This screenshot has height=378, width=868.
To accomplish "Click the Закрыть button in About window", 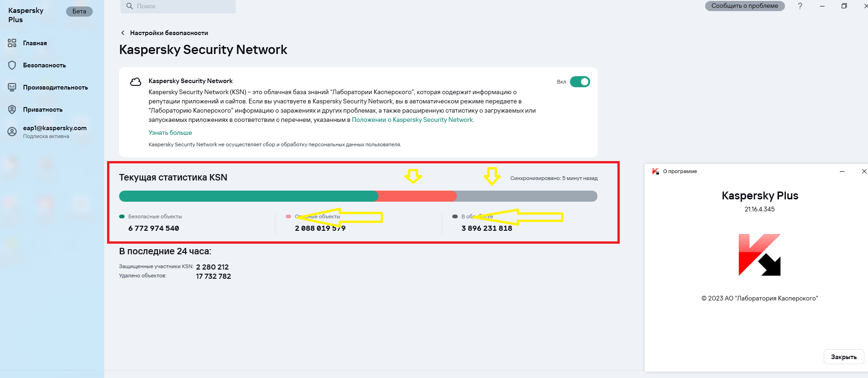I will [x=844, y=357].
